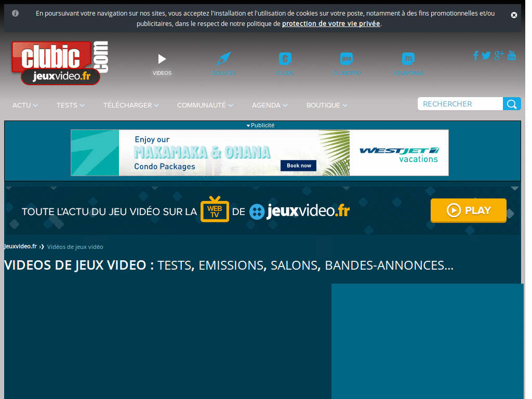The height and width of the screenshot is (399, 532).
Task: Open Vidéos de jeux vidéo breadcrumb
Action: (75, 247)
